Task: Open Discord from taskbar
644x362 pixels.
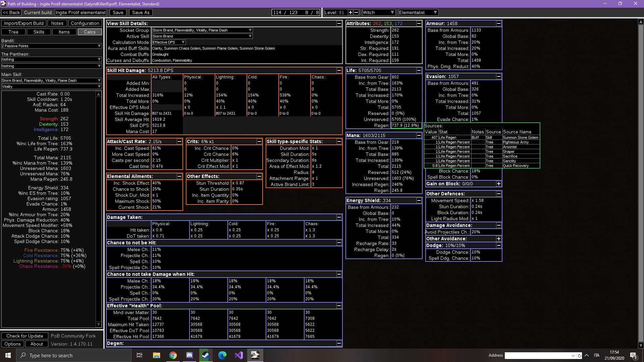Action: click(190, 355)
